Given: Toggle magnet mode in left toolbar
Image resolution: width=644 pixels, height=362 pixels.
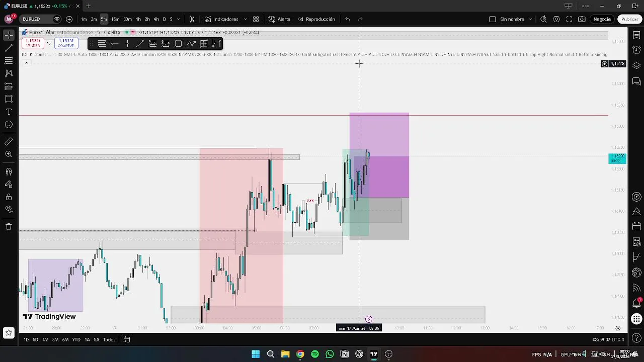Looking at the screenshot, I should 9,172.
